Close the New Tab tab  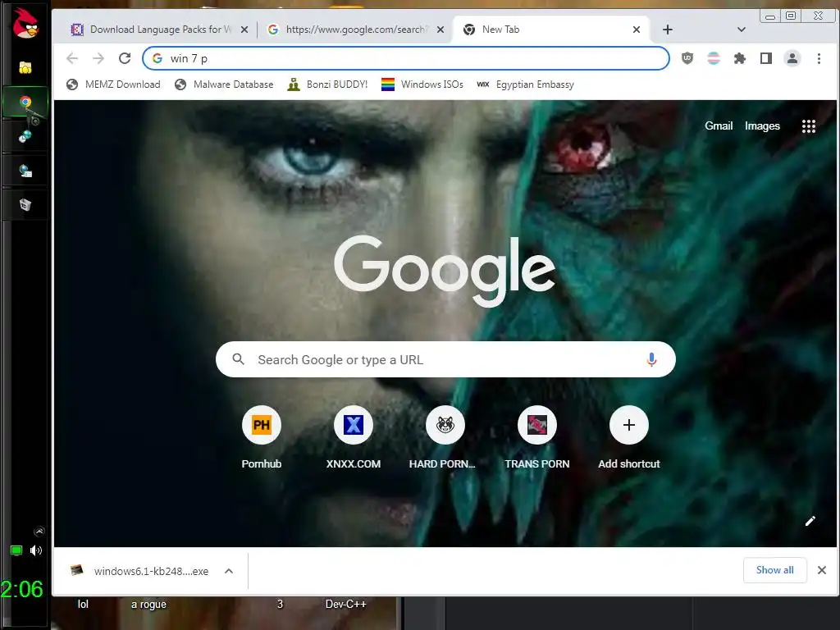pos(637,30)
